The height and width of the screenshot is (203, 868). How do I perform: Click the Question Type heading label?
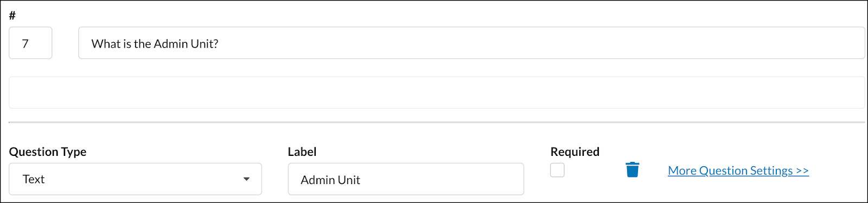48,152
